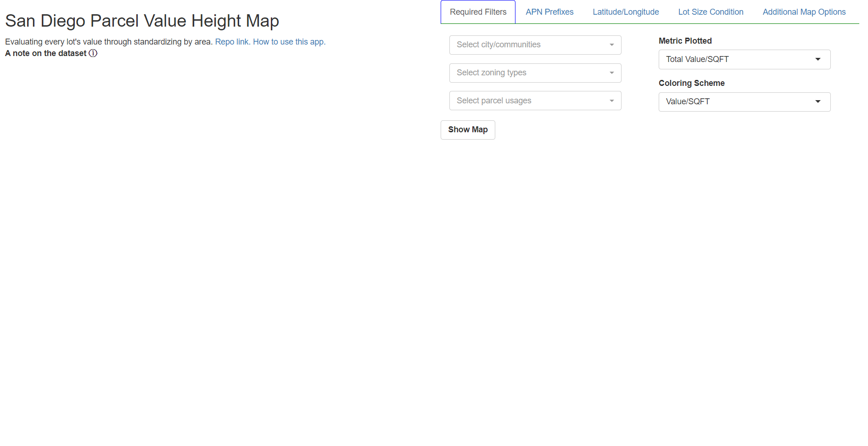Click the Show Map button
Image resolution: width=868 pixels, height=446 pixels.
pyautogui.click(x=468, y=130)
